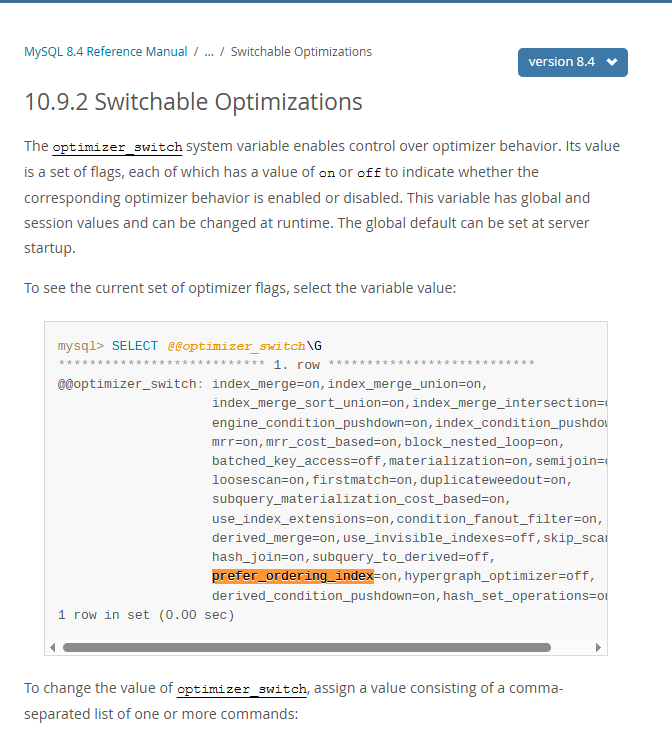Click mrr_cost_based=on in the output
This screenshot has width=672, height=730.
coord(331,442)
